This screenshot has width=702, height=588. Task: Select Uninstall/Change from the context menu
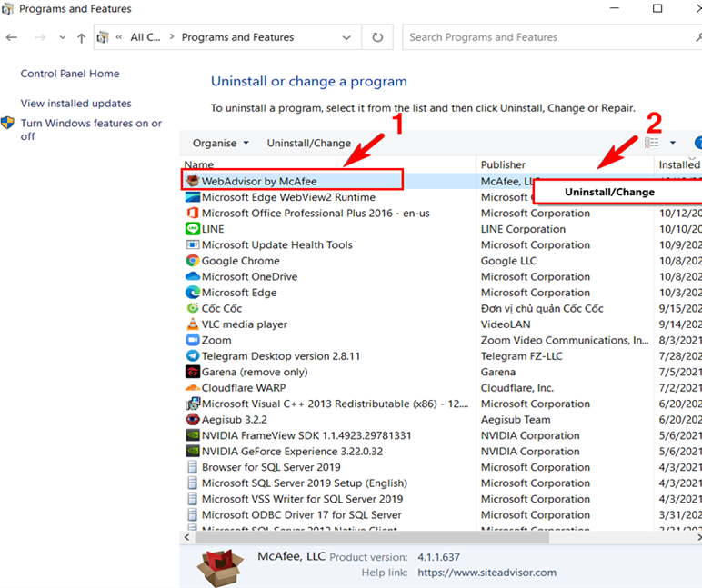tap(617, 192)
